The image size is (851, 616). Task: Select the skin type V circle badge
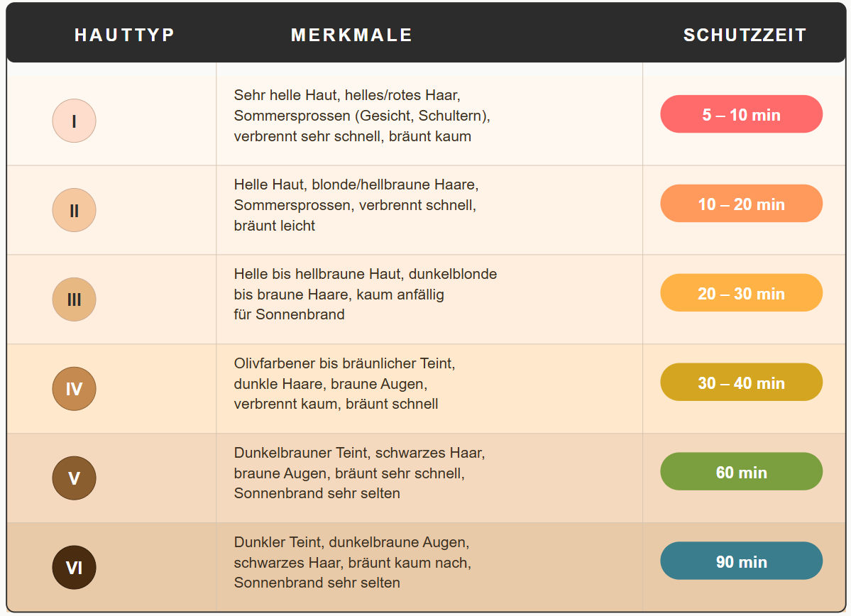[x=75, y=478]
